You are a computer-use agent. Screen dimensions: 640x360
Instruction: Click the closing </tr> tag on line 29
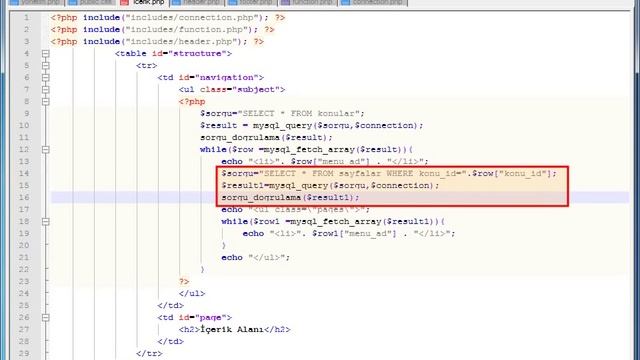point(149,353)
